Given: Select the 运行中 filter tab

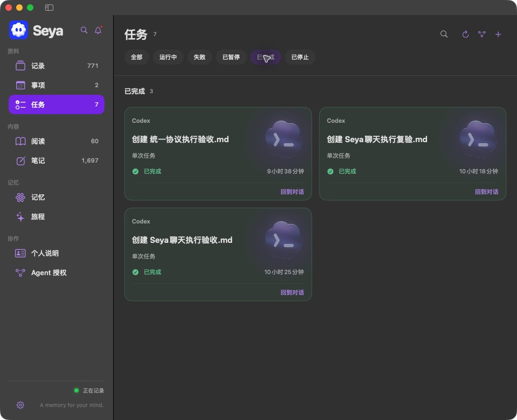Looking at the screenshot, I should point(168,57).
